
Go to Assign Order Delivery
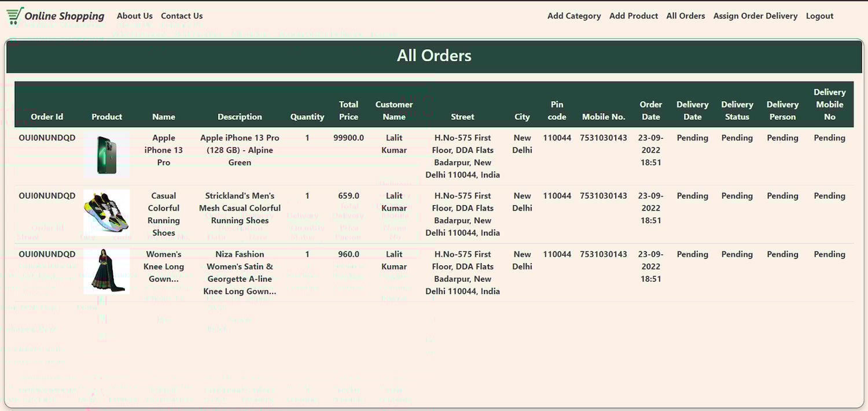[x=755, y=16]
